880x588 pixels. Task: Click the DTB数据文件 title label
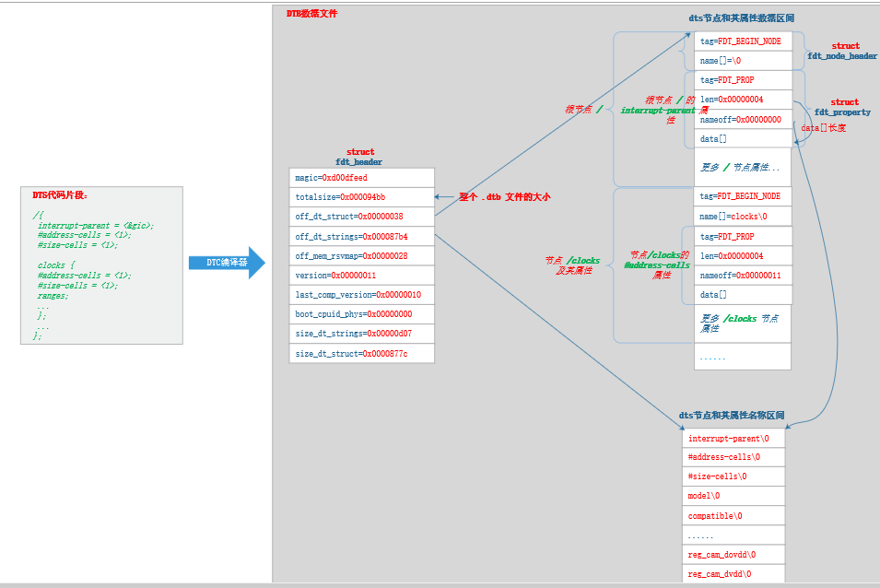(x=311, y=14)
